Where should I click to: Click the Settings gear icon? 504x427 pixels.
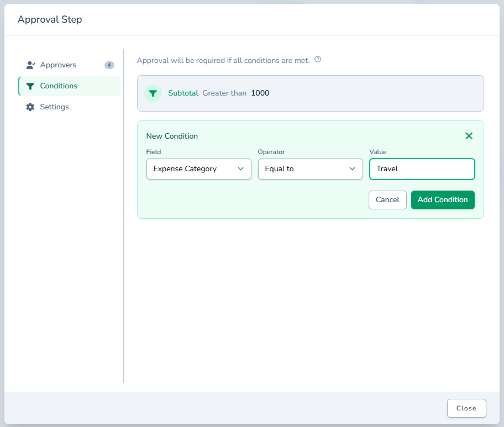[x=30, y=107]
